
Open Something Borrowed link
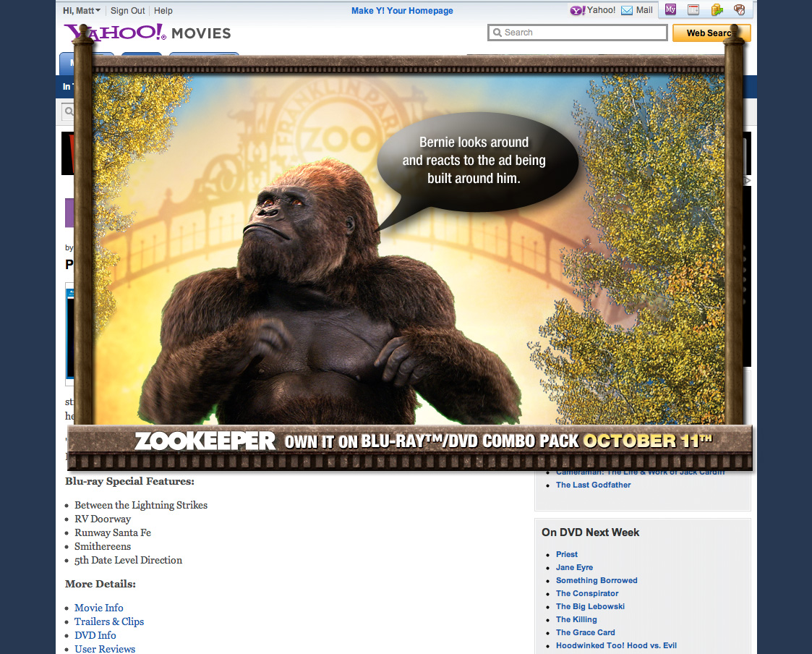597,580
